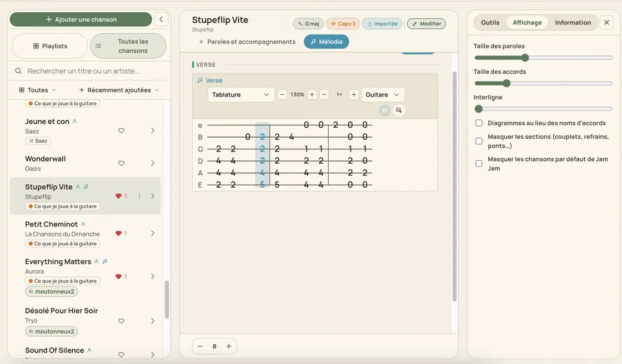The height and width of the screenshot is (364, 622).
Task: Unlike the Stupeflip Vite song heart
Action: tap(118, 196)
